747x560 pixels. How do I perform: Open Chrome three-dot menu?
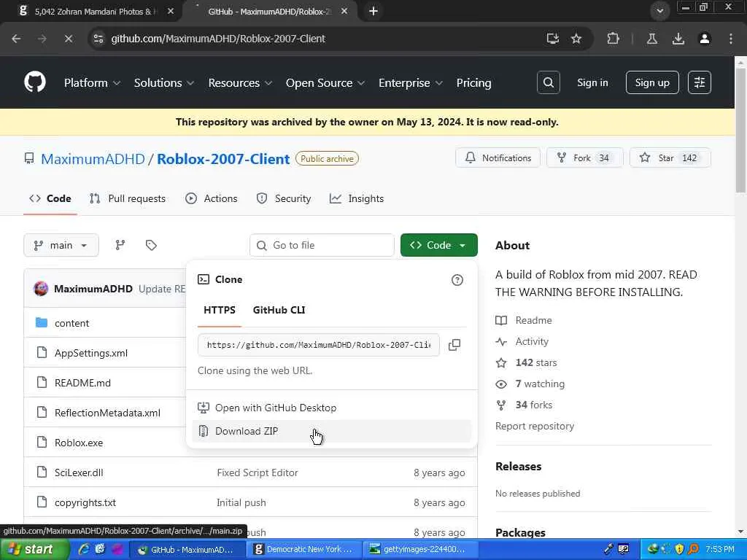click(x=731, y=39)
